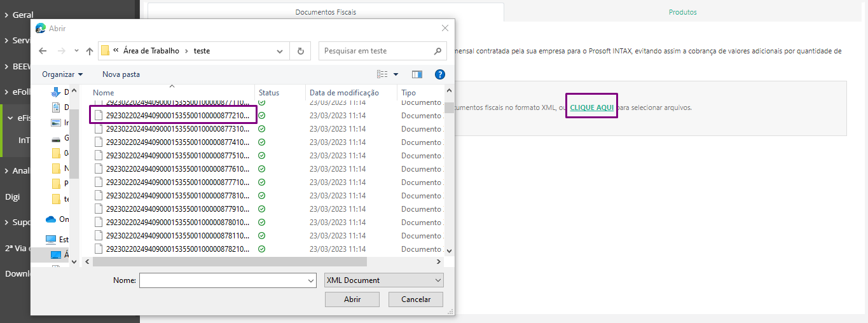Open the Organizar menu
Image resolution: width=868 pixels, height=323 pixels.
(x=62, y=74)
